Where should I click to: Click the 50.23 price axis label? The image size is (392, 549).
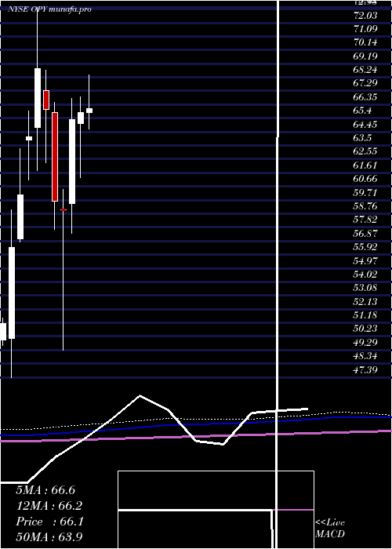(x=365, y=329)
